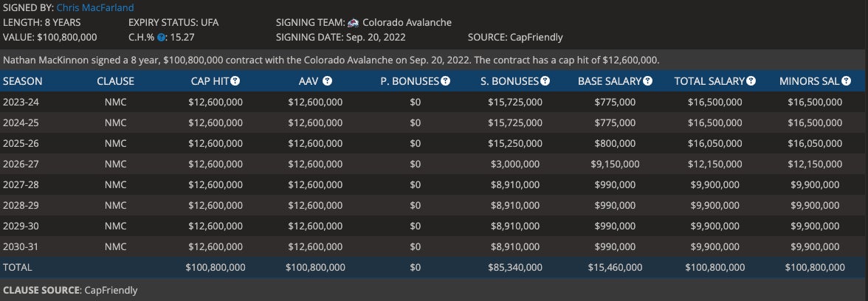Screen dimensions: 868x301
Task: Click the Colorado Avalanche team logo
Action: pos(353,23)
